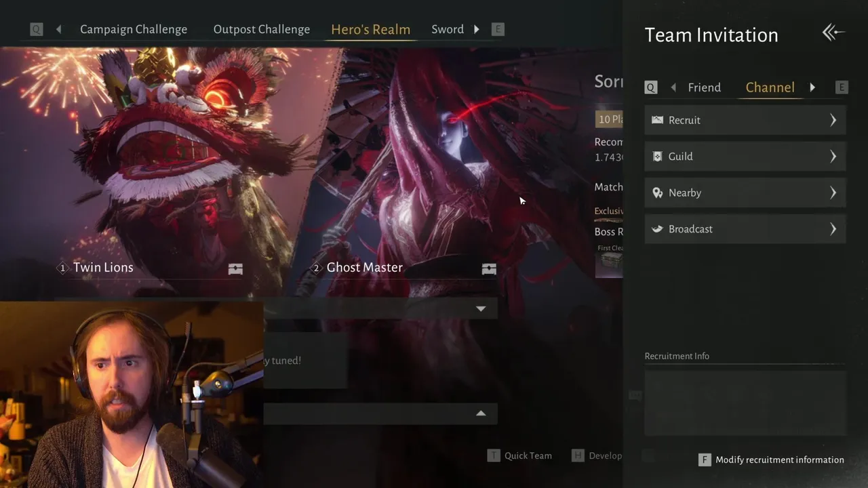Click the 10 Players tag
The width and height of the screenshot is (868, 488).
click(x=609, y=119)
